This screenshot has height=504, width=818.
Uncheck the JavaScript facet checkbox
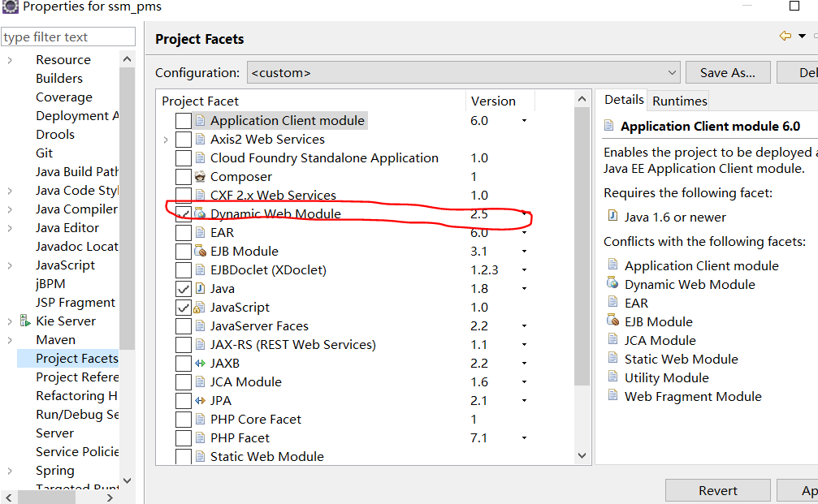[x=183, y=308]
